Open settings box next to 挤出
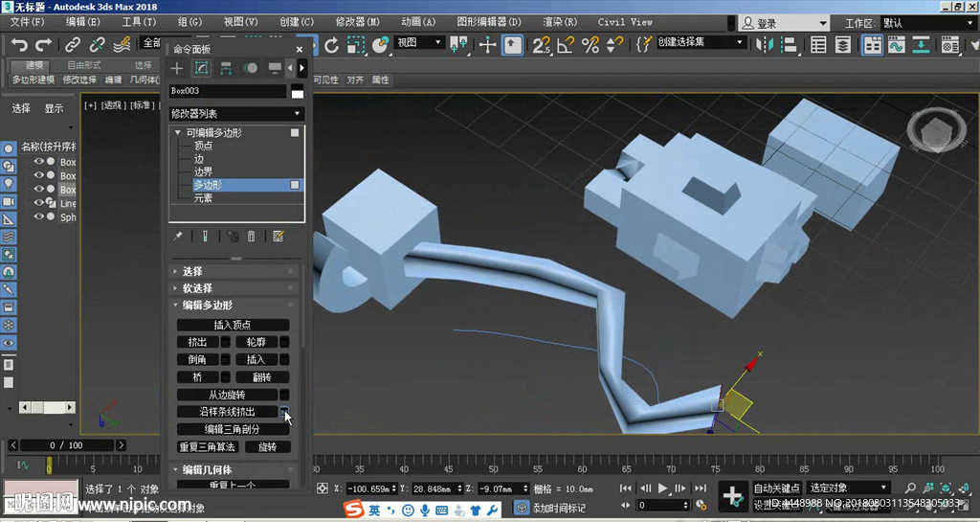 226,342
